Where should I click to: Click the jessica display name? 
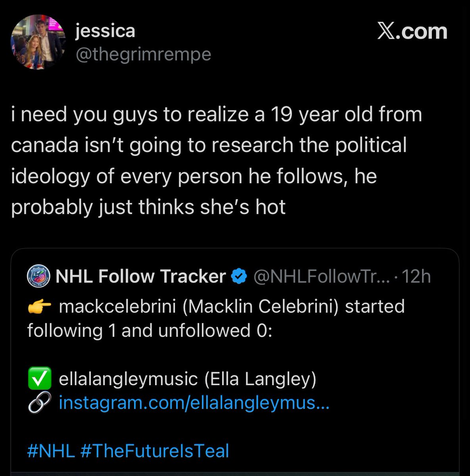click(x=105, y=31)
